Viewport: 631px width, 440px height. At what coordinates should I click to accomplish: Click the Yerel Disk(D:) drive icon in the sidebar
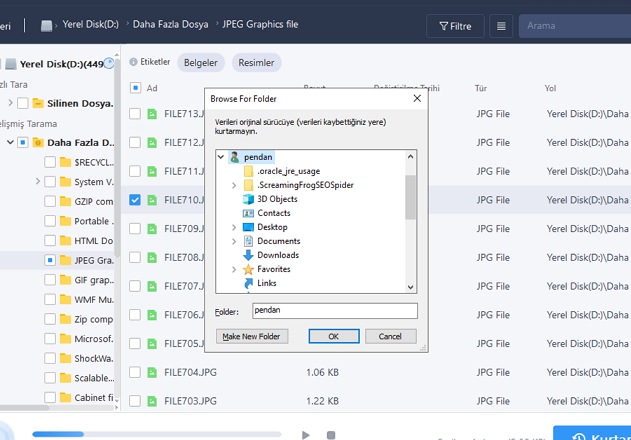point(11,64)
